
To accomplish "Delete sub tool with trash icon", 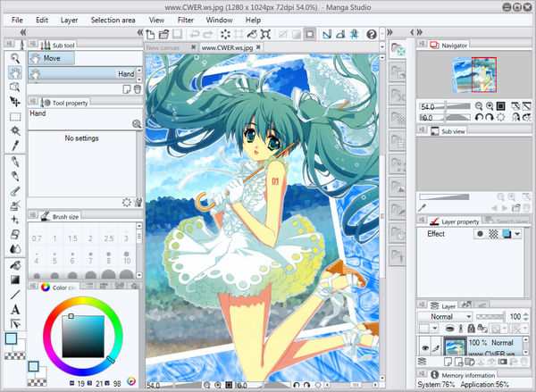I will pyautogui.click(x=138, y=89).
